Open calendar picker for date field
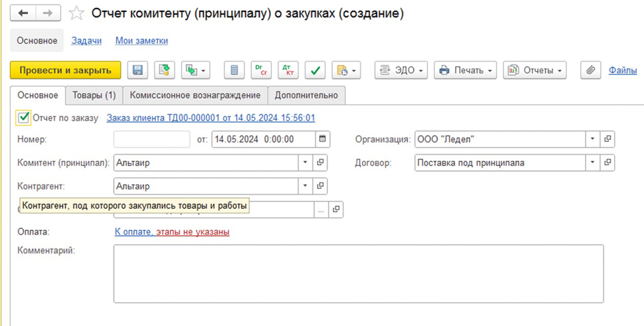This screenshot has width=644, height=326. [323, 139]
